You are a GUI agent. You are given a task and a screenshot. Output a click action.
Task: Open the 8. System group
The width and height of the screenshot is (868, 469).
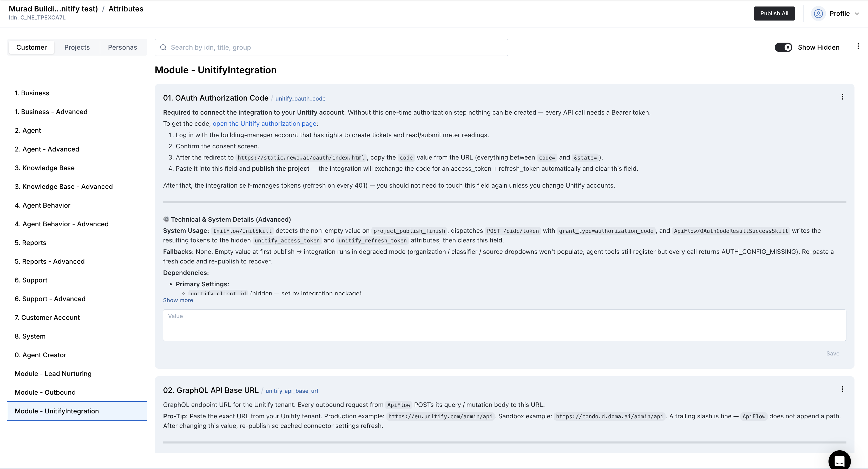click(x=77, y=336)
